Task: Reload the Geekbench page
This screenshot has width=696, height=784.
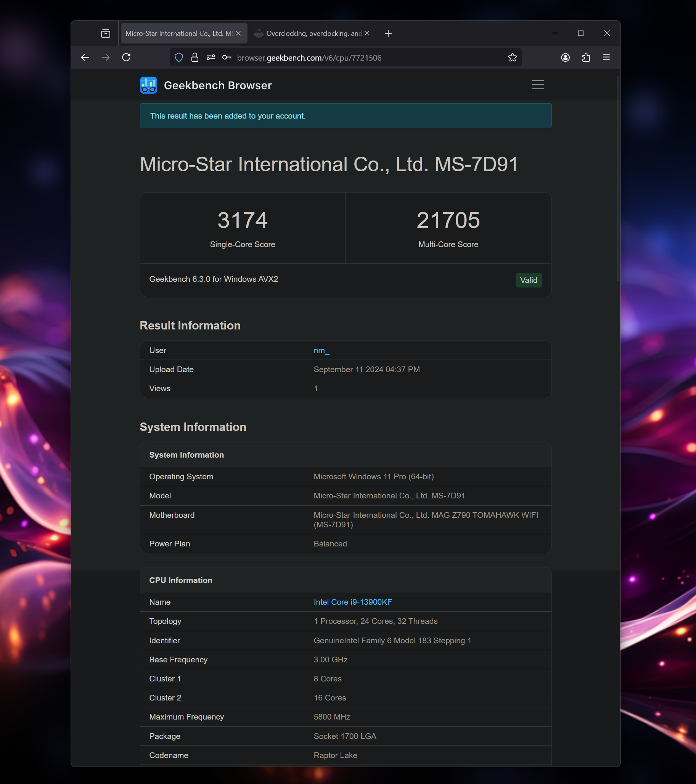Action: click(x=126, y=58)
